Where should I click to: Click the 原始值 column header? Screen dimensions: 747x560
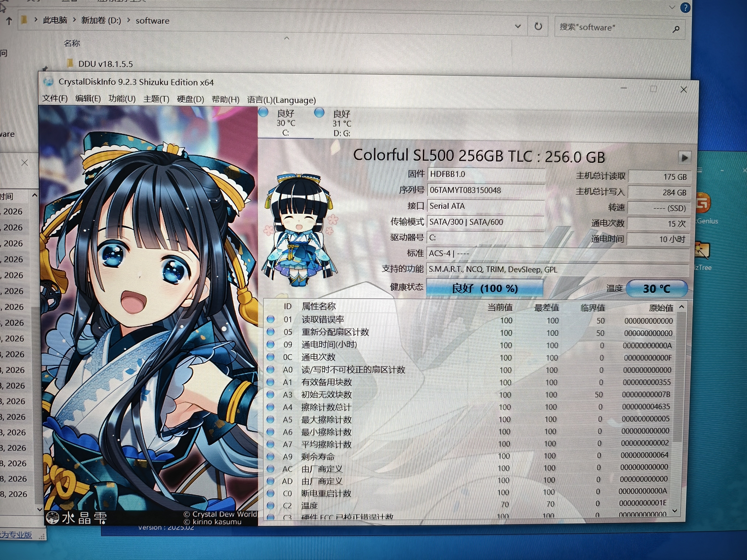[661, 308]
